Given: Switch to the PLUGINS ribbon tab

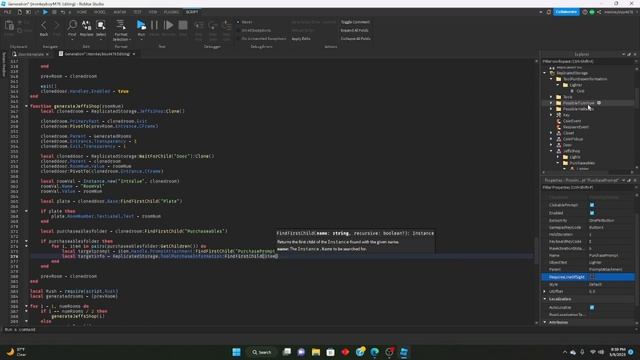Looking at the screenshot, I should tap(171, 12).
